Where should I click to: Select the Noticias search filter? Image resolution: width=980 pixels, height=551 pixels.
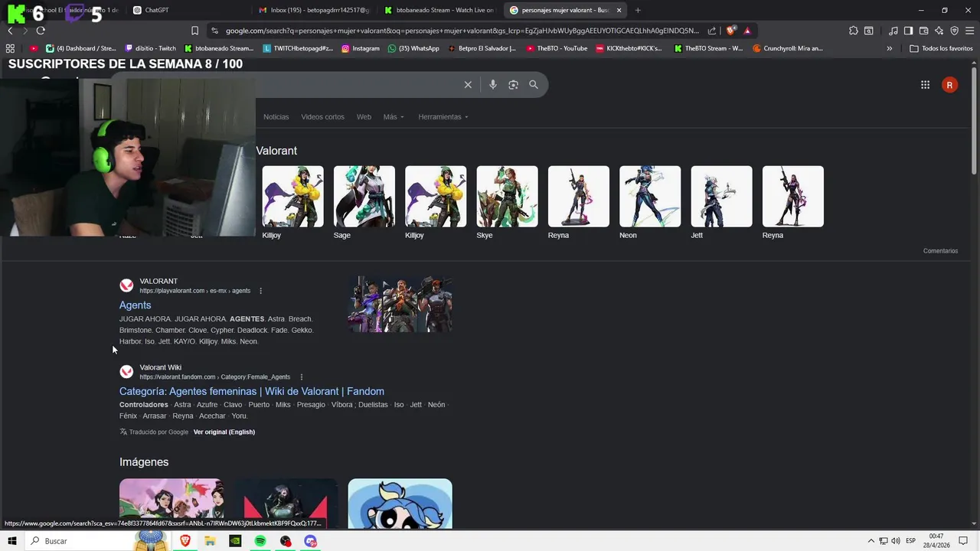[276, 117]
